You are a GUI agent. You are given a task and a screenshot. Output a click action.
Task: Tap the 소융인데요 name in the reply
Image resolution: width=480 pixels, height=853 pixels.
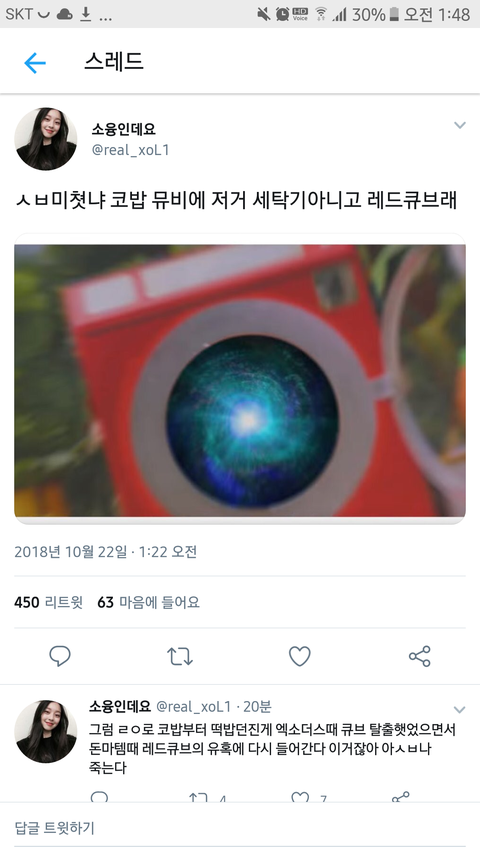click(x=120, y=706)
